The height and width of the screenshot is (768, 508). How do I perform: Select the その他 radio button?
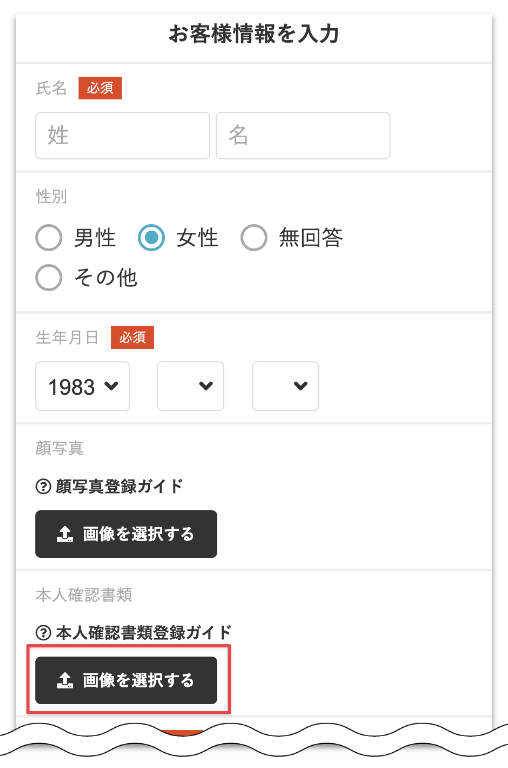click(49, 278)
